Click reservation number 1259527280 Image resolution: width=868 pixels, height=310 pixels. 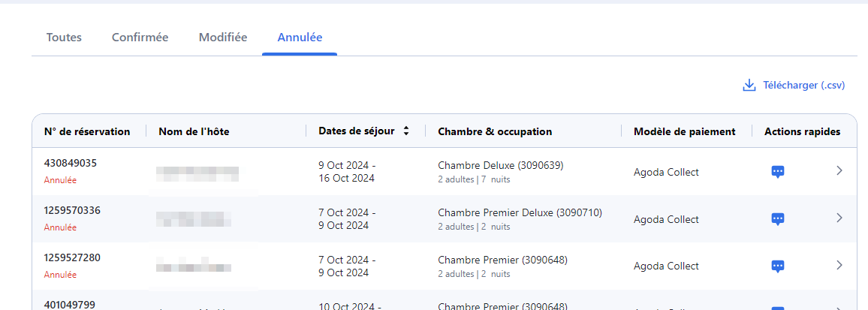pos(73,257)
